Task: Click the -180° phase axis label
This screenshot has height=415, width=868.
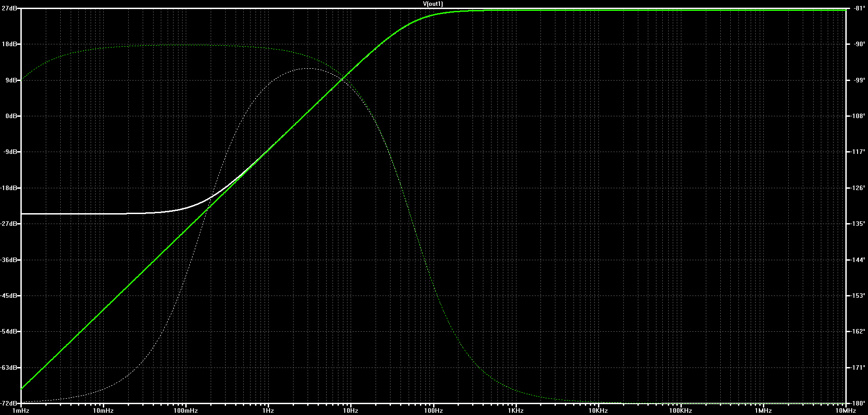Action: pyautogui.click(x=857, y=403)
